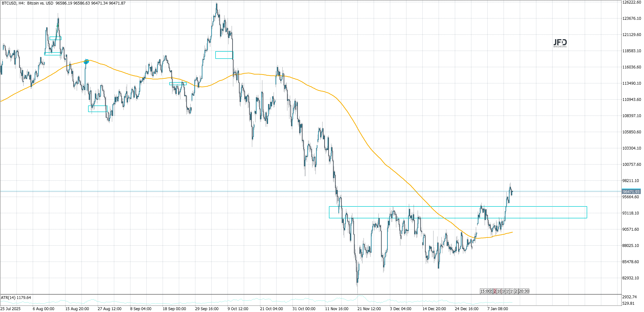Click the 20:30 event time marker
The height and width of the screenshot is (312, 644).
[x=524, y=291]
